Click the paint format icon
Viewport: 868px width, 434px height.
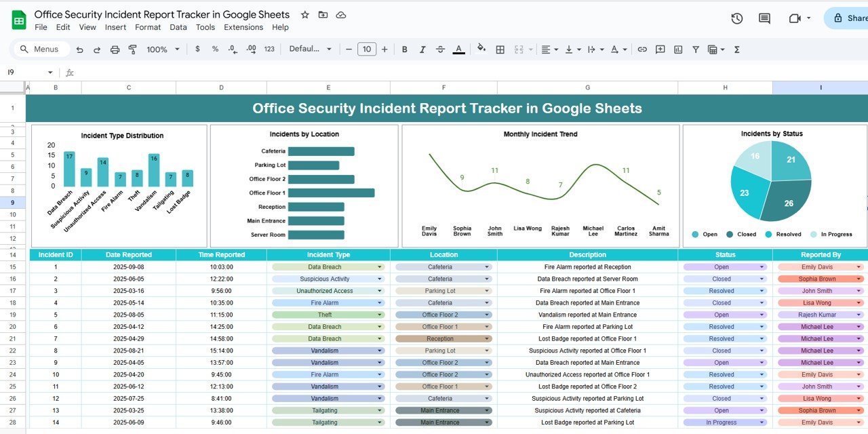click(x=132, y=50)
